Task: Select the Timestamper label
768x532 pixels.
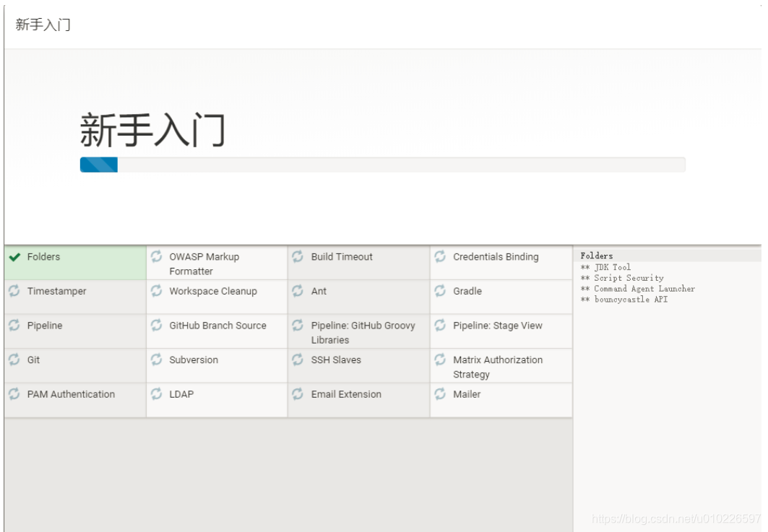Action: tap(57, 291)
